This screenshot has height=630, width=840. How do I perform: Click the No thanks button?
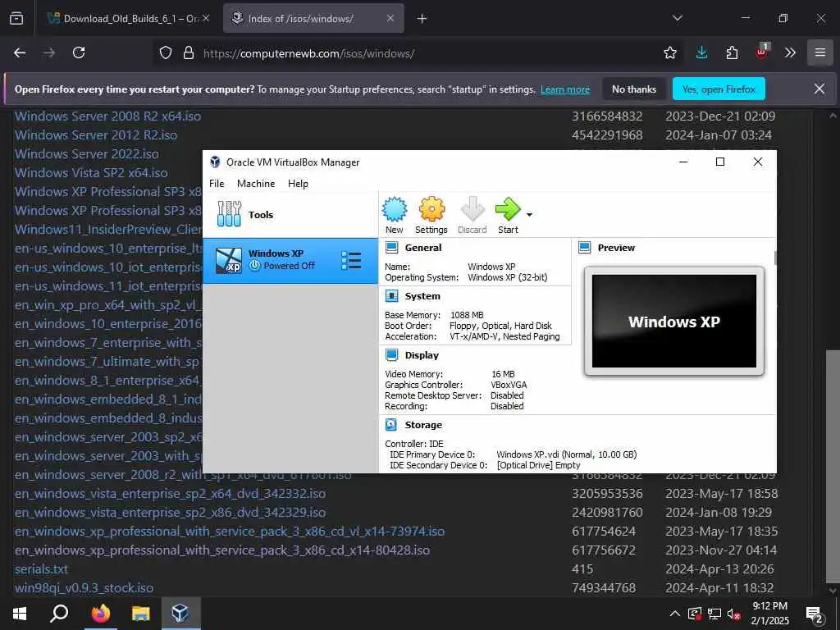pyautogui.click(x=634, y=89)
